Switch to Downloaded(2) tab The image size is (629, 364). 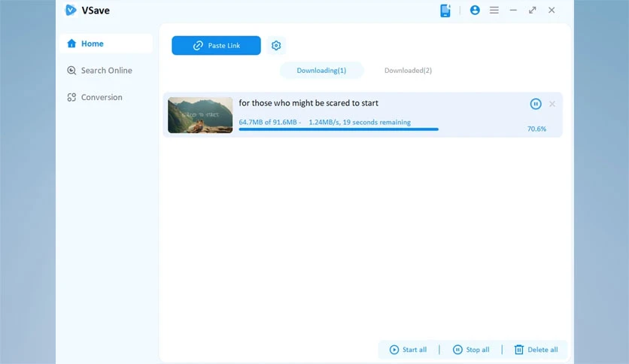coord(408,70)
